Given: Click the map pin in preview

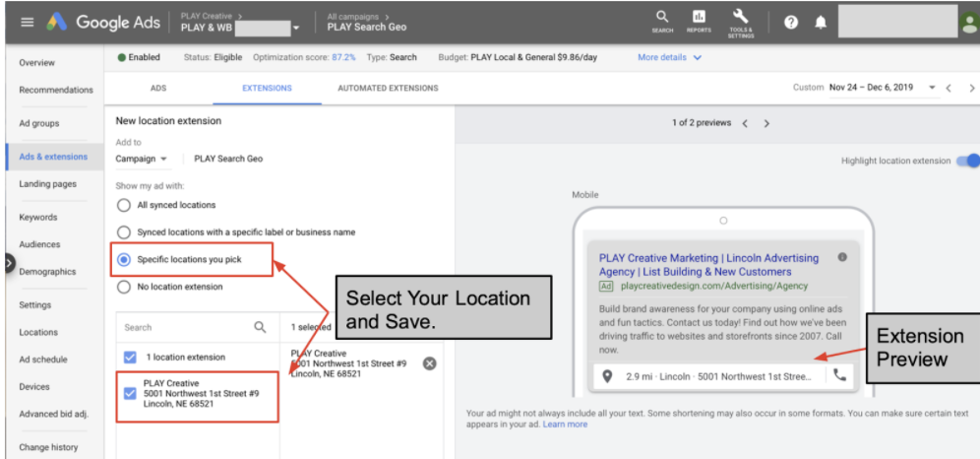Looking at the screenshot, I should (x=607, y=376).
